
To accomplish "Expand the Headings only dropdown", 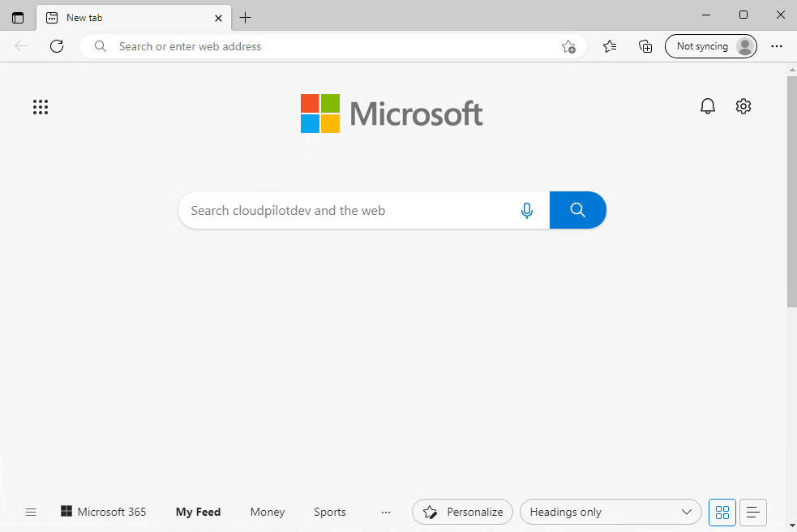I will (x=611, y=513).
